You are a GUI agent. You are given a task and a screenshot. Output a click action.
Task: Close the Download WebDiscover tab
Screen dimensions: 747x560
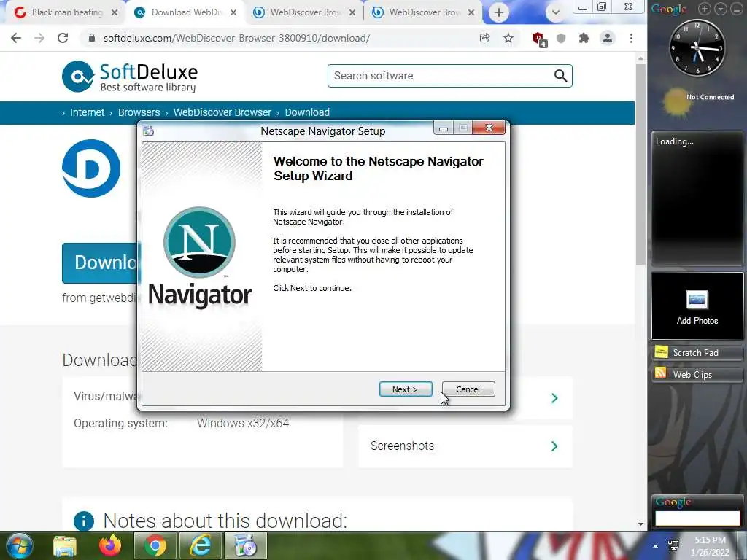[x=233, y=12]
